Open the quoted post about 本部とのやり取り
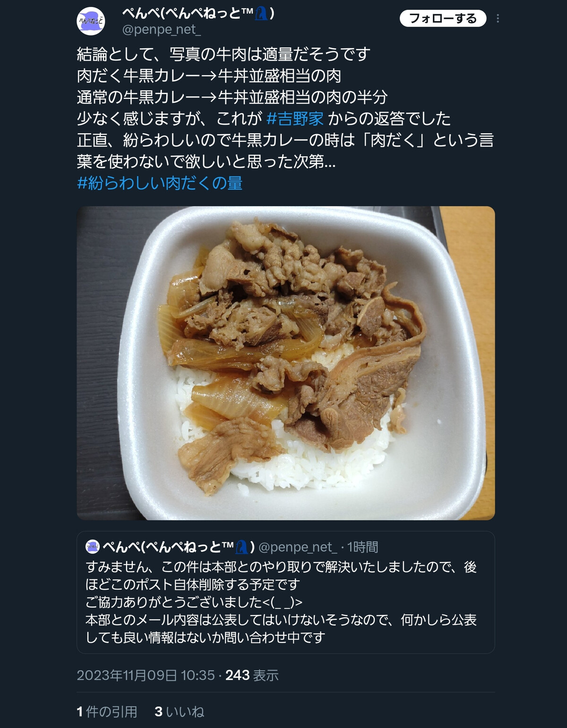The width and height of the screenshot is (567, 728). (x=286, y=592)
